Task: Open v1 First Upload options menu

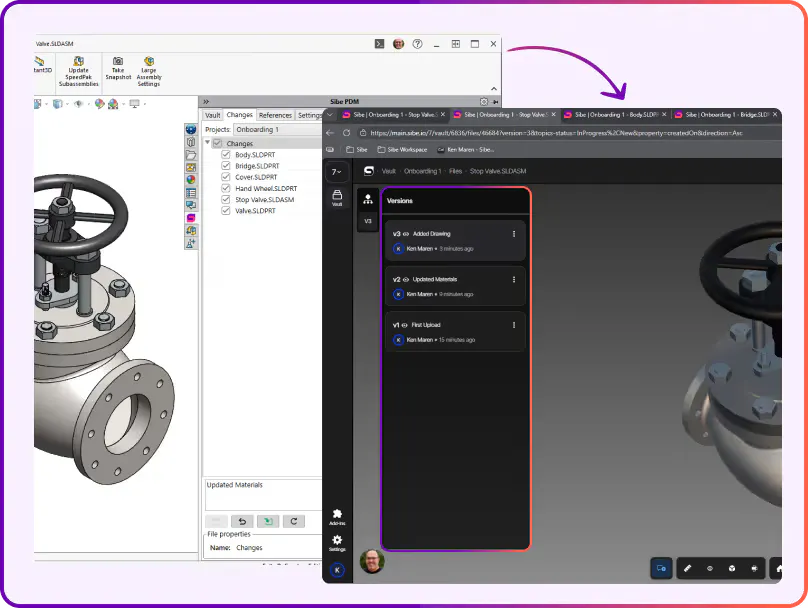Action: click(x=514, y=325)
